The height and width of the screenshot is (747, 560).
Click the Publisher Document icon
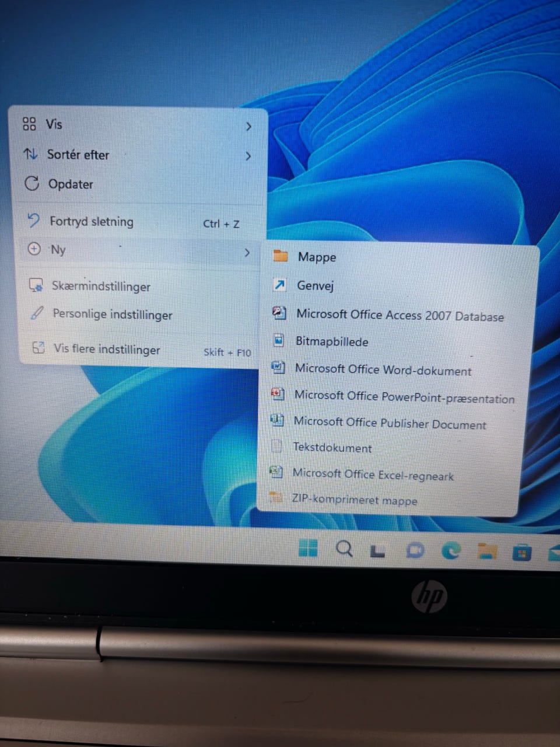277,420
